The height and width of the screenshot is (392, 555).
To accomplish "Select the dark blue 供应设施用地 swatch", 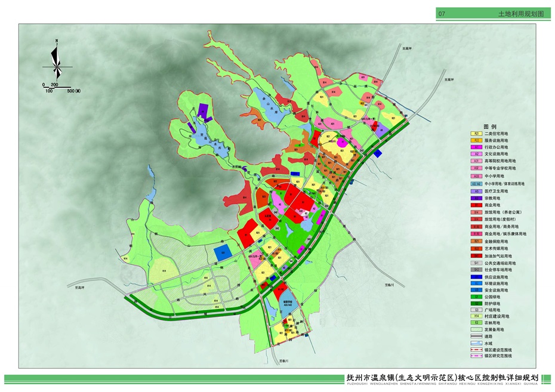I will (x=477, y=276).
